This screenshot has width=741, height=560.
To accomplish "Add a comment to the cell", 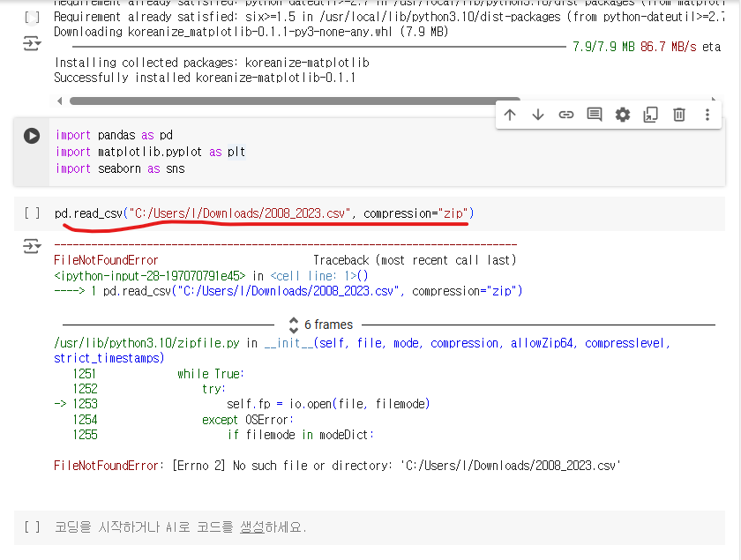I will click(x=594, y=115).
